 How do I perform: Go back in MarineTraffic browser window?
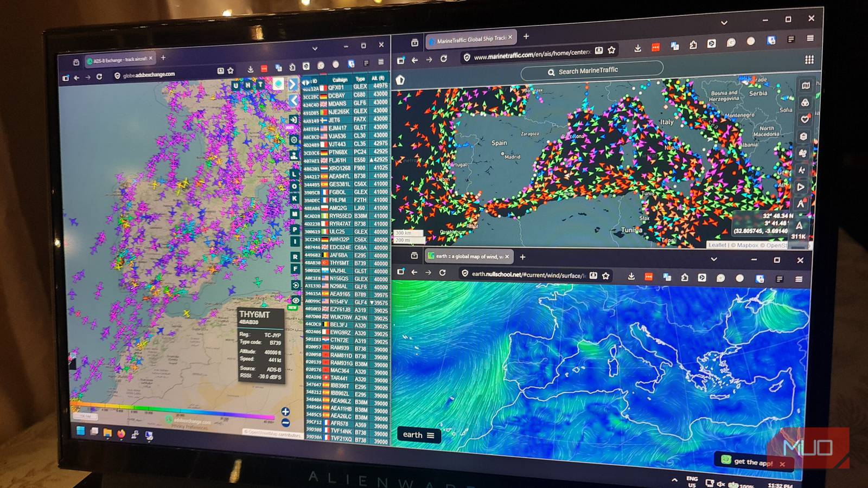click(415, 60)
